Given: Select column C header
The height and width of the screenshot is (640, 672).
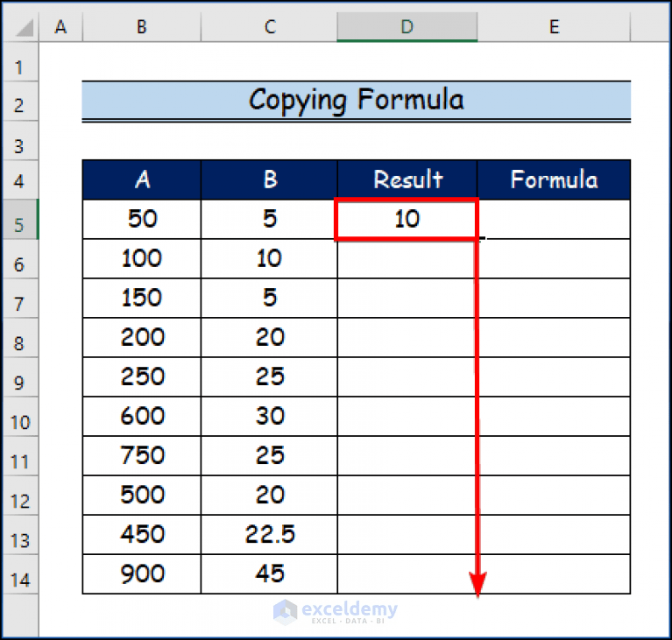Looking at the screenshot, I should point(269,27).
